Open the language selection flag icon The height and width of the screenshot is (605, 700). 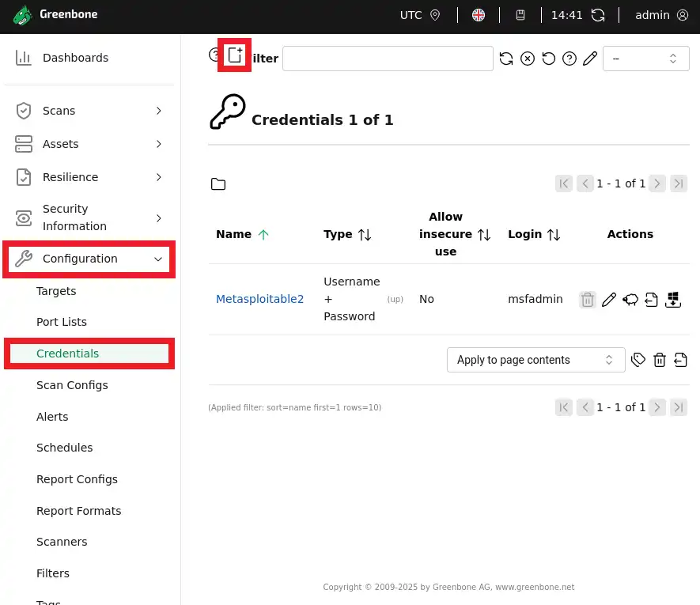click(x=479, y=15)
